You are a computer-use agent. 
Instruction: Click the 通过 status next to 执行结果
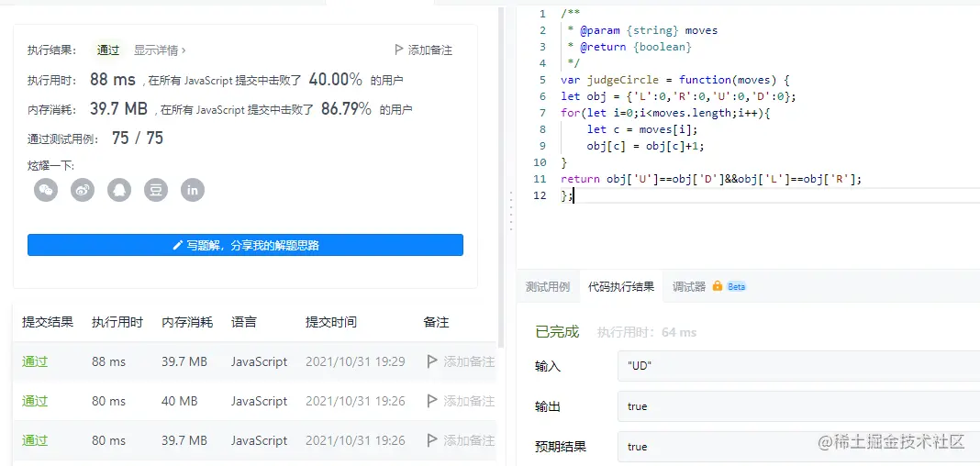pos(108,50)
